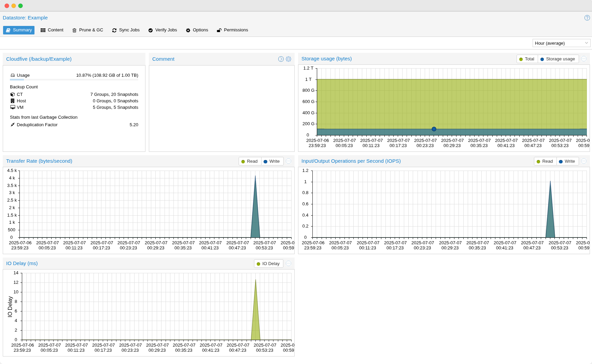Image resolution: width=592 pixels, height=364 pixels.
Task: Click the 'Input/Output Operations per Second (IOPS)' title
Action: [351, 161]
